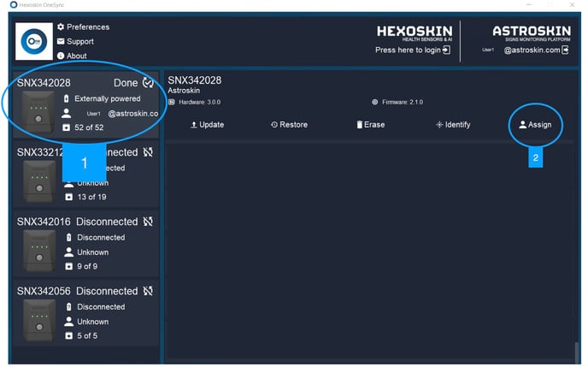
Task: Select the SNX342028 device image
Action: (38, 112)
